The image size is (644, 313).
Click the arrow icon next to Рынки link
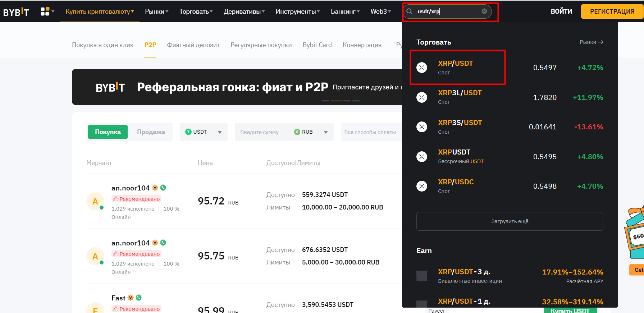pos(601,42)
